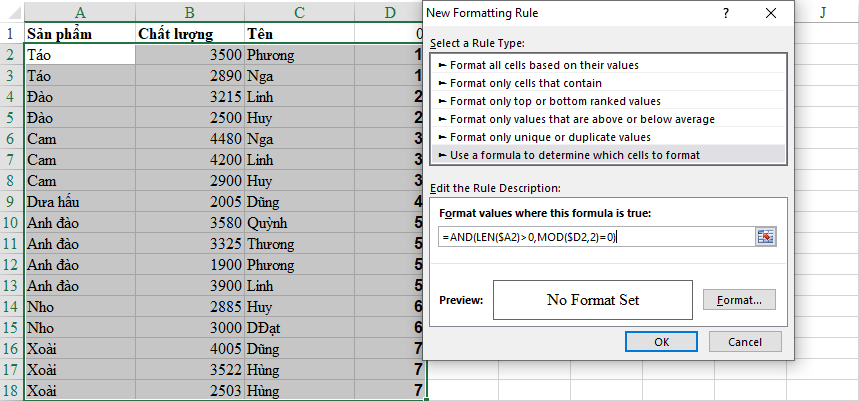Select column C header

coord(299,12)
